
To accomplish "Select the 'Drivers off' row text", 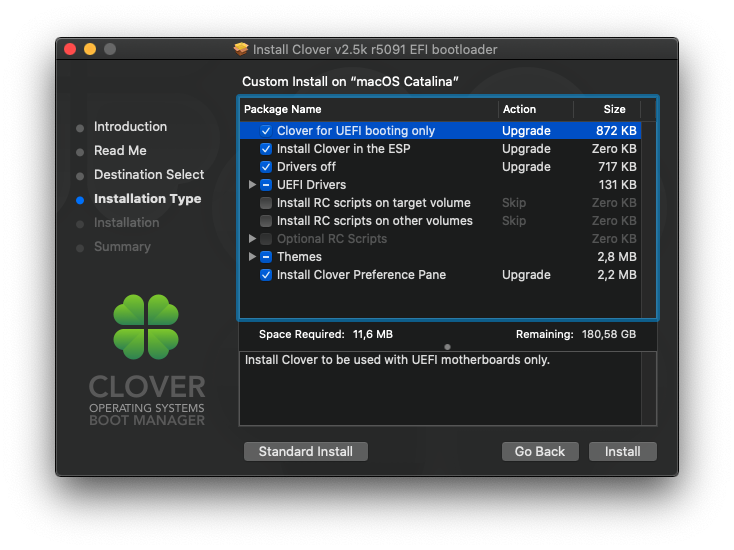I will pos(306,167).
